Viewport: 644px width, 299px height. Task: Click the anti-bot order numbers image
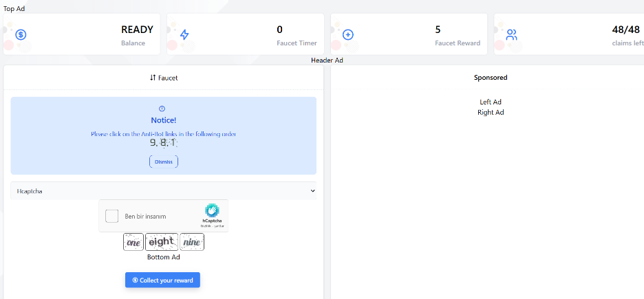tap(163, 143)
